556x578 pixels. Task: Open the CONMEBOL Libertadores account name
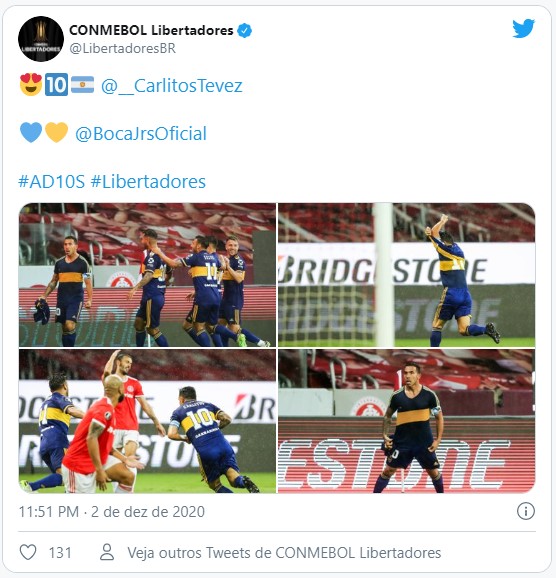coord(151,30)
